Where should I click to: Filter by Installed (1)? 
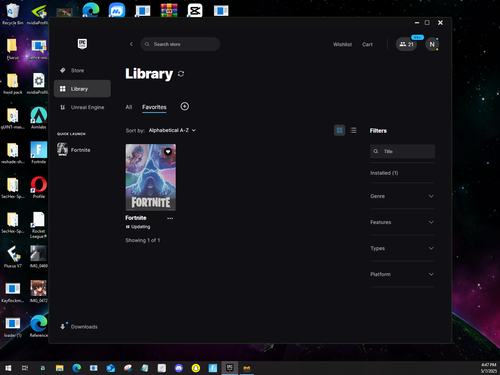[384, 173]
